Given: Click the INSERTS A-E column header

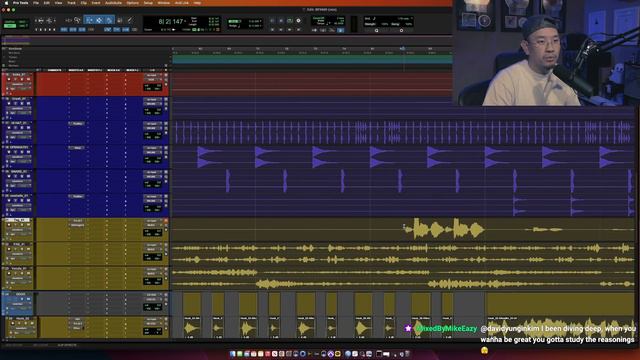Looking at the screenshot, I should point(76,70).
